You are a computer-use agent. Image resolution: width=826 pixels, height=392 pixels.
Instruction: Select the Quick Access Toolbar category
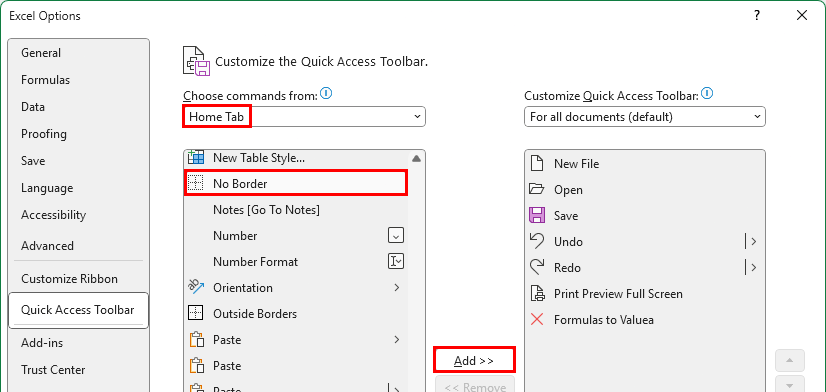[x=78, y=310]
